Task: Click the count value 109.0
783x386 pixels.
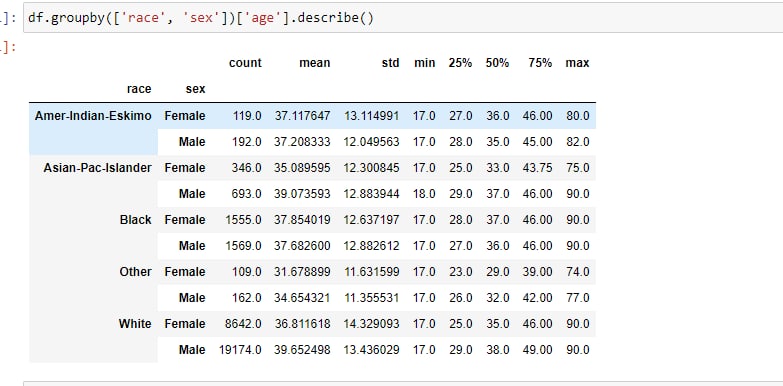Action: coord(247,272)
